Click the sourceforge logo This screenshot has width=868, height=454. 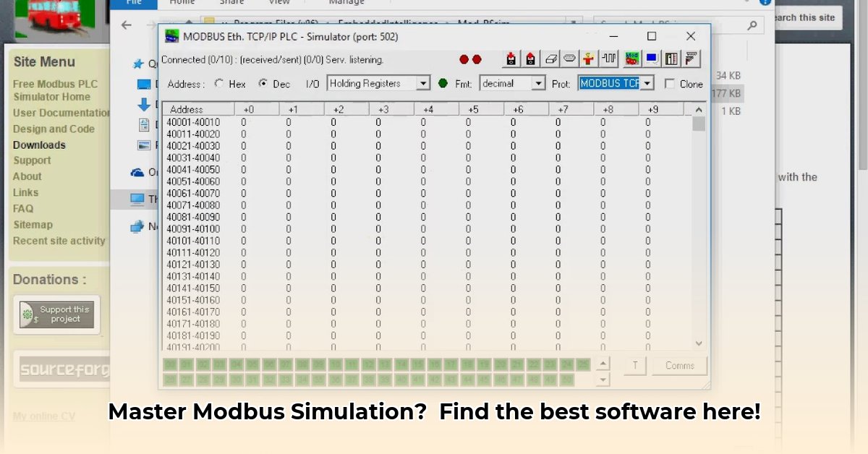pos(64,369)
